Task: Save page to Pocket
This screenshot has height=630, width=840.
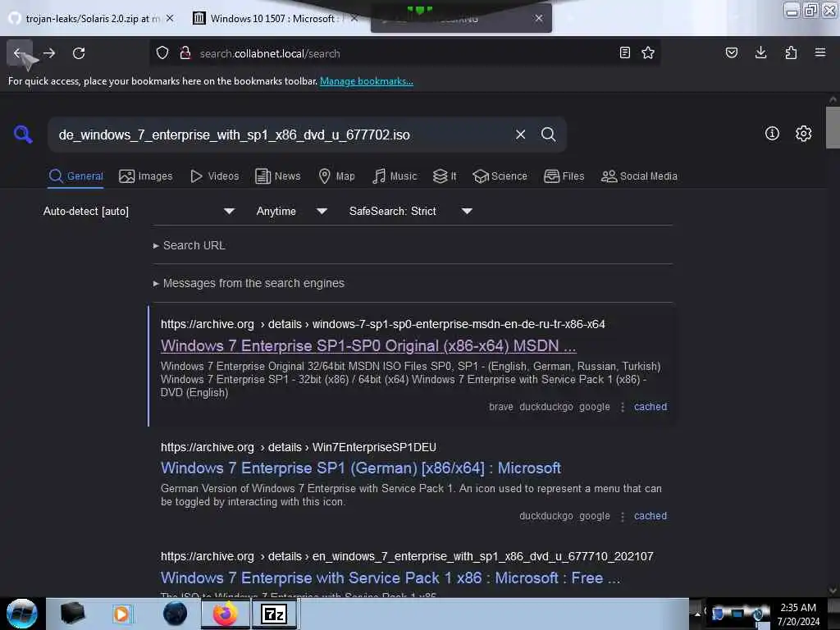Action: tap(732, 53)
